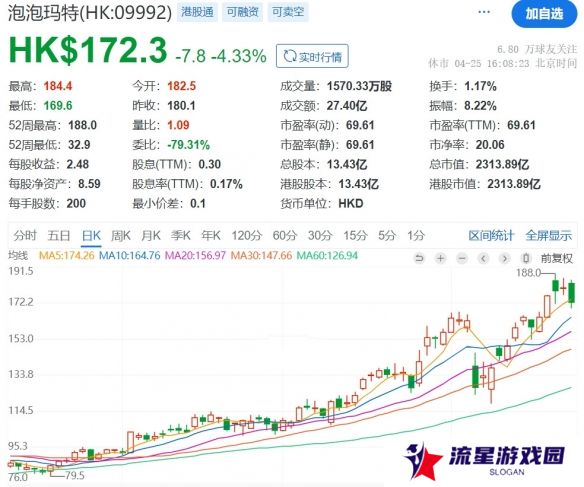Click the 昨收 value 180.1

coord(181,106)
